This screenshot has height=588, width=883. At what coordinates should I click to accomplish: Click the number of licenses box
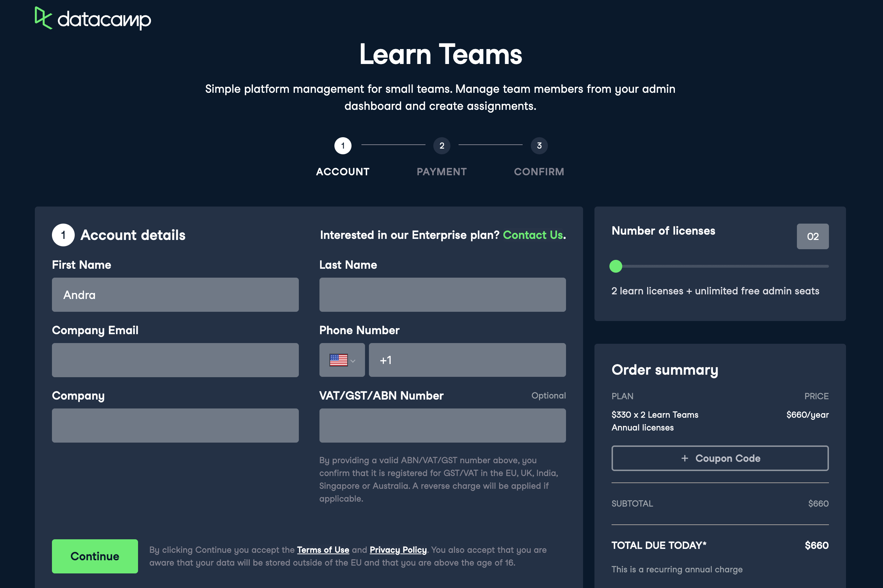pyautogui.click(x=813, y=236)
